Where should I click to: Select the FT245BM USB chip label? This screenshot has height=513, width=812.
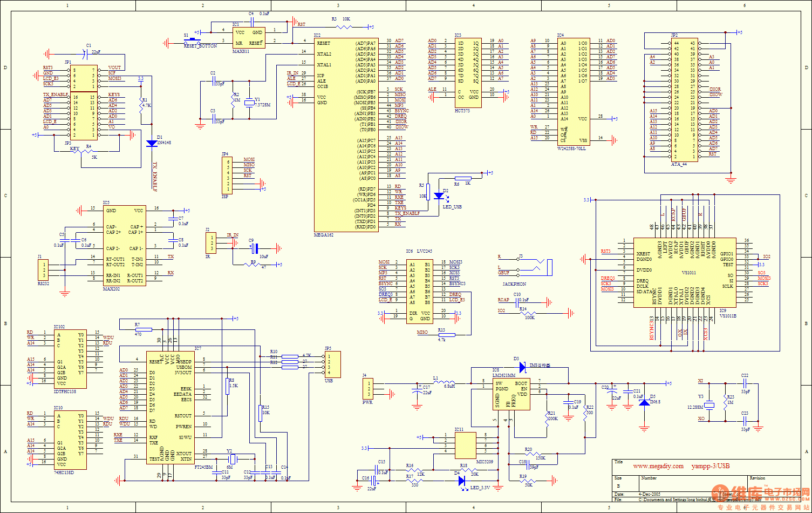point(203,466)
